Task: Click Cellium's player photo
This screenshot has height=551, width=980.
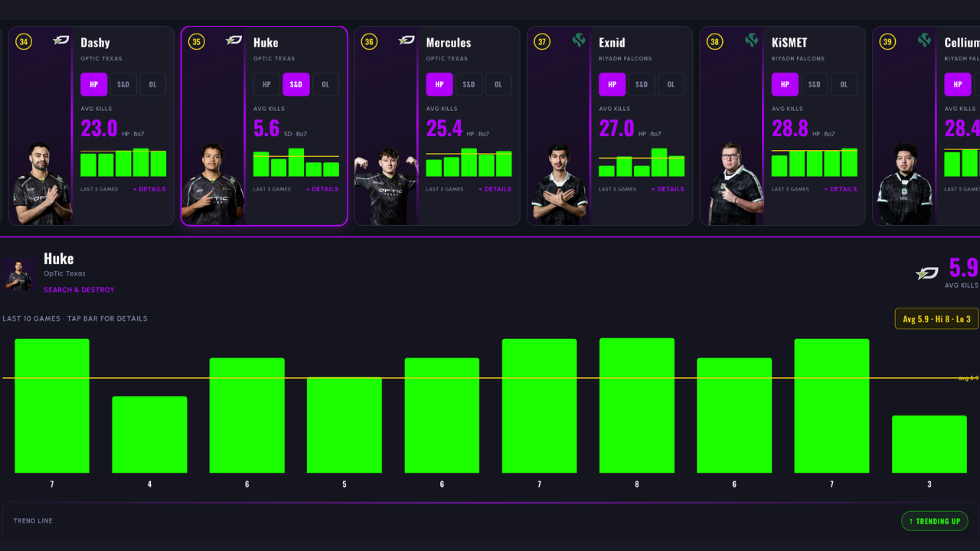Action: (x=906, y=184)
